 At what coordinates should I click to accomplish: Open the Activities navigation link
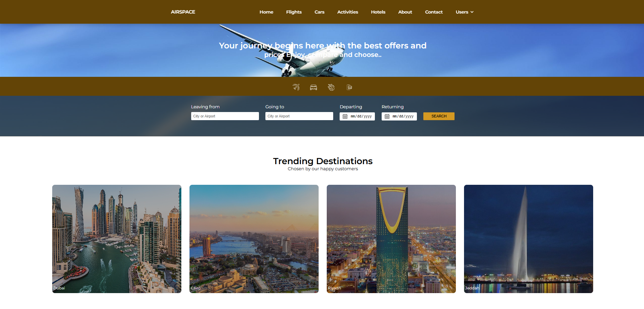click(347, 12)
